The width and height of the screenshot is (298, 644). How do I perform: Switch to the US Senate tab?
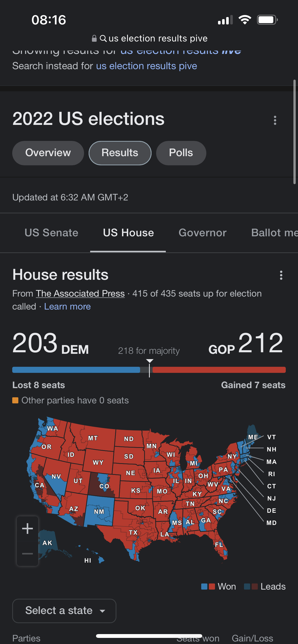click(51, 232)
